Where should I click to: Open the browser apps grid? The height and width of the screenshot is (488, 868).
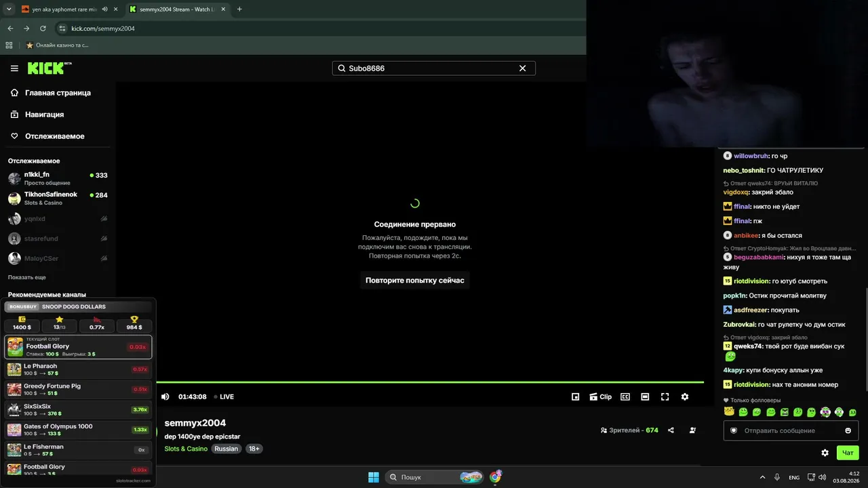pos(9,45)
